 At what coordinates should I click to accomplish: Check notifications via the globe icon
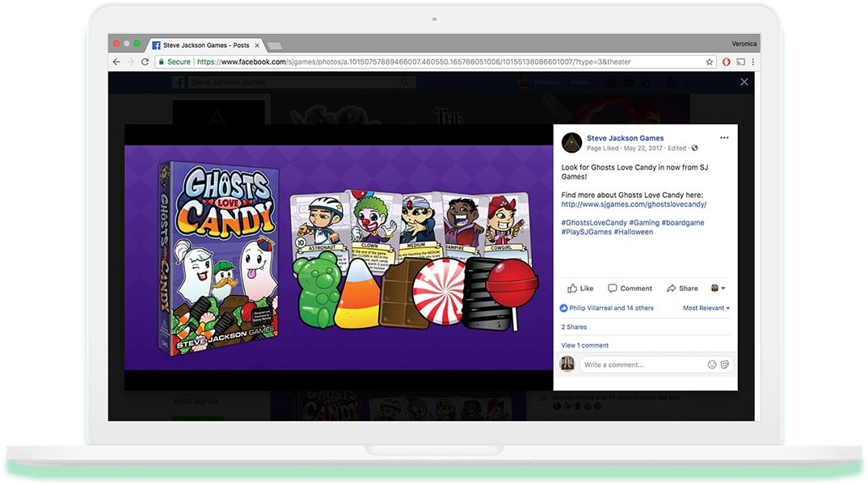(647, 82)
